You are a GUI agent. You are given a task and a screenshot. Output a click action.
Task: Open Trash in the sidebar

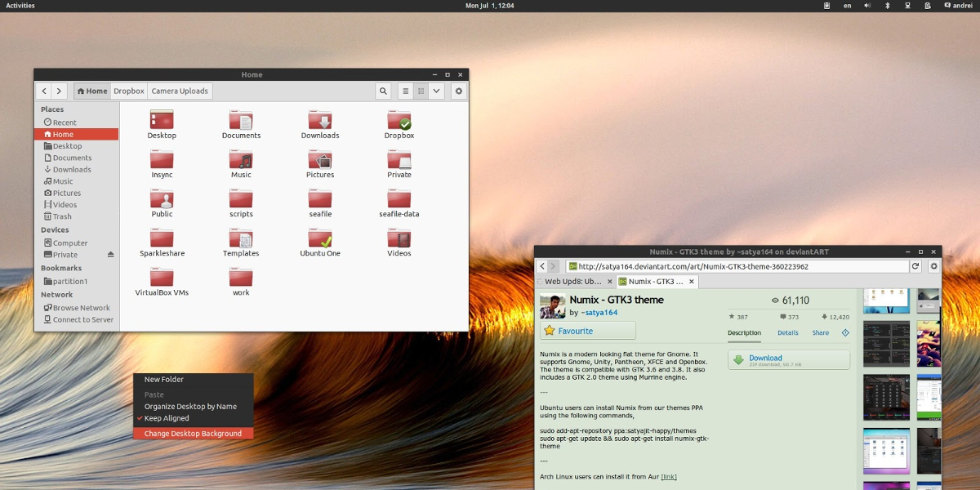coord(77,216)
